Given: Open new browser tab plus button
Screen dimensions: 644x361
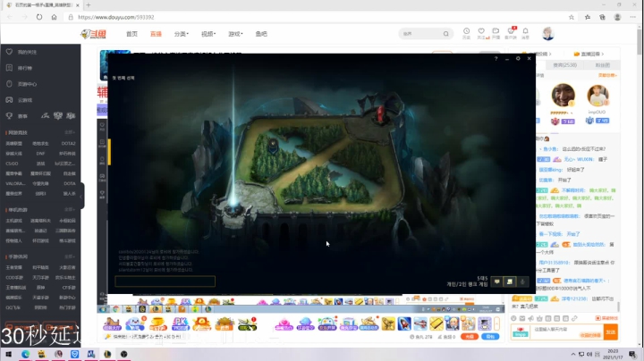Looking at the screenshot, I should 88,5.
